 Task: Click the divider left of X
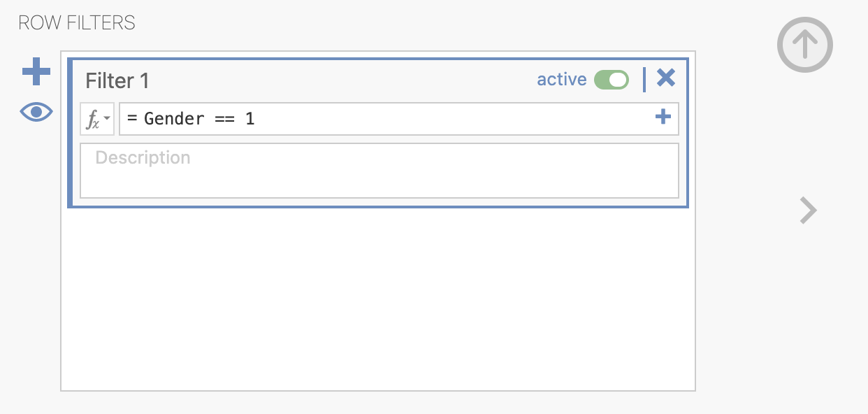(x=644, y=79)
